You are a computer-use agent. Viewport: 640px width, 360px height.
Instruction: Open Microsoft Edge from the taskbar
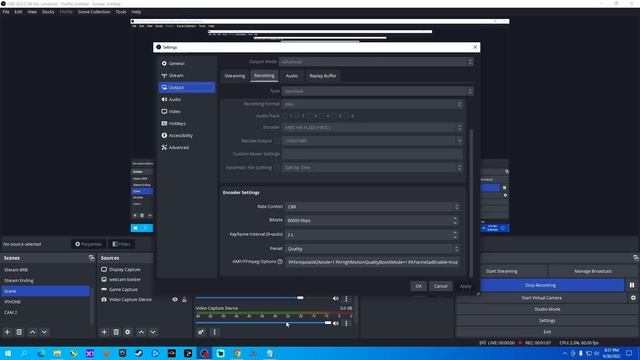[41, 353]
